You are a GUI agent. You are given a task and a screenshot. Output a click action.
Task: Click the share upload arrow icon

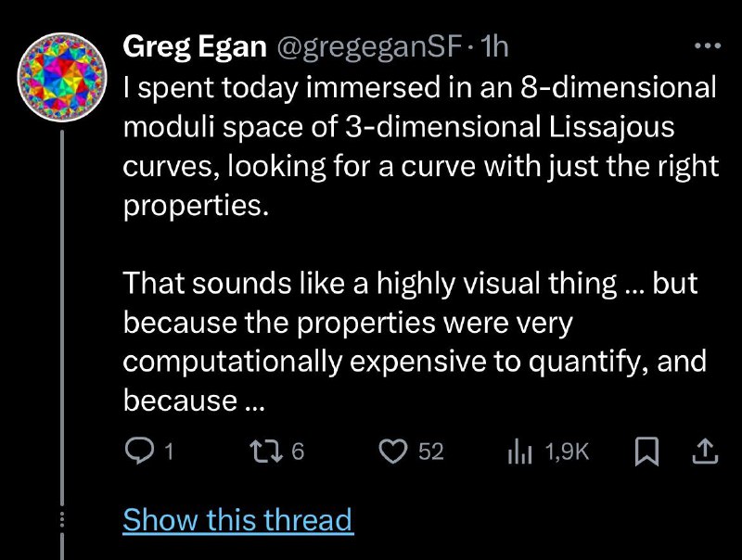coord(705,451)
